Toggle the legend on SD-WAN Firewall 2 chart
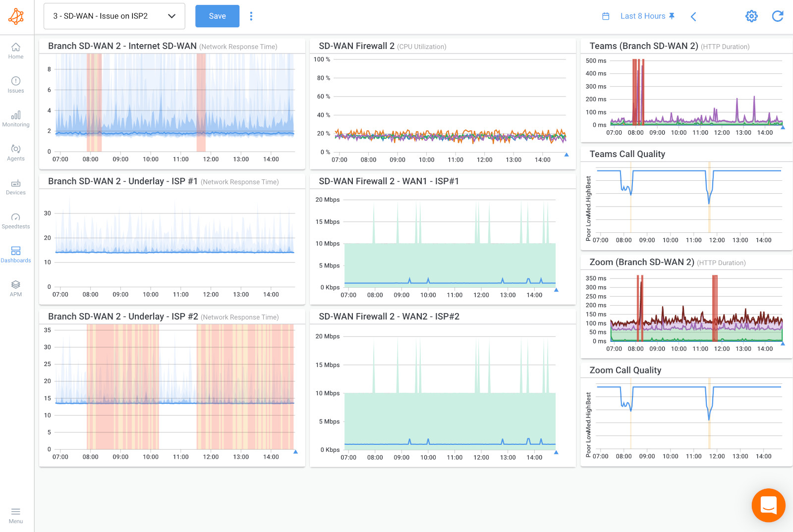The height and width of the screenshot is (532, 793). point(566,154)
